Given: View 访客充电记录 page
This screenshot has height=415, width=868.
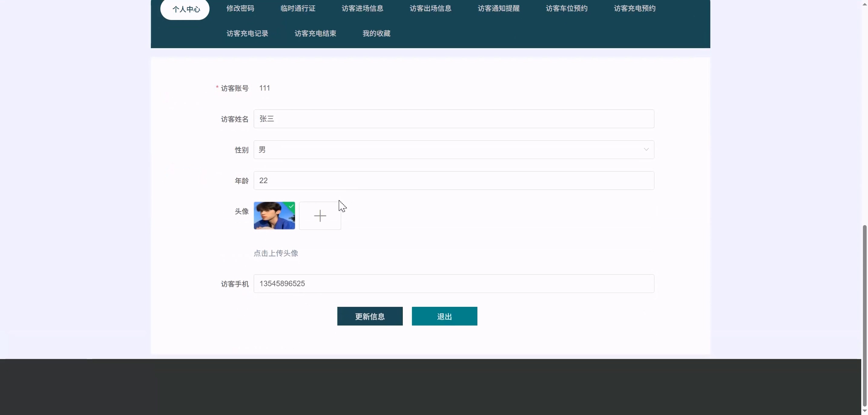Looking at the screenshot, I should click(x=247, y=33).
